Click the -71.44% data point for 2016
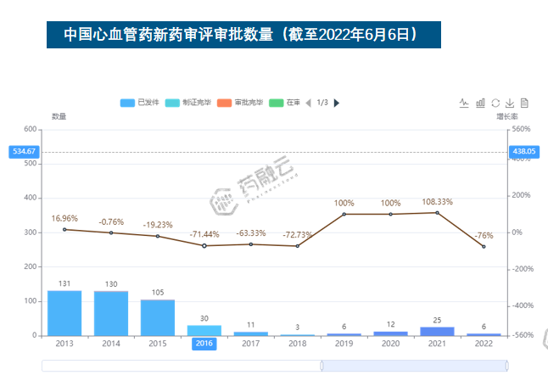The width and height of the screenshot is (548, 392). coord(204,246)
